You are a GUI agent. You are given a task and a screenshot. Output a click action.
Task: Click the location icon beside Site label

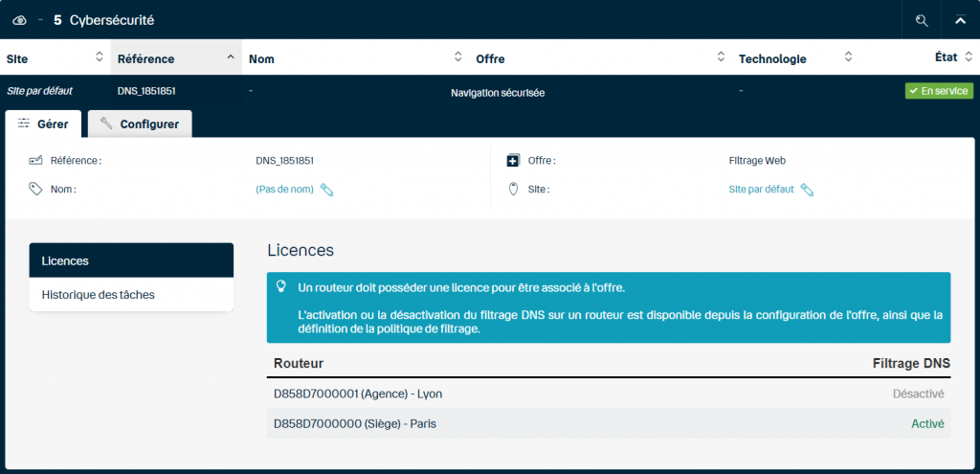(x=513, y=190)
